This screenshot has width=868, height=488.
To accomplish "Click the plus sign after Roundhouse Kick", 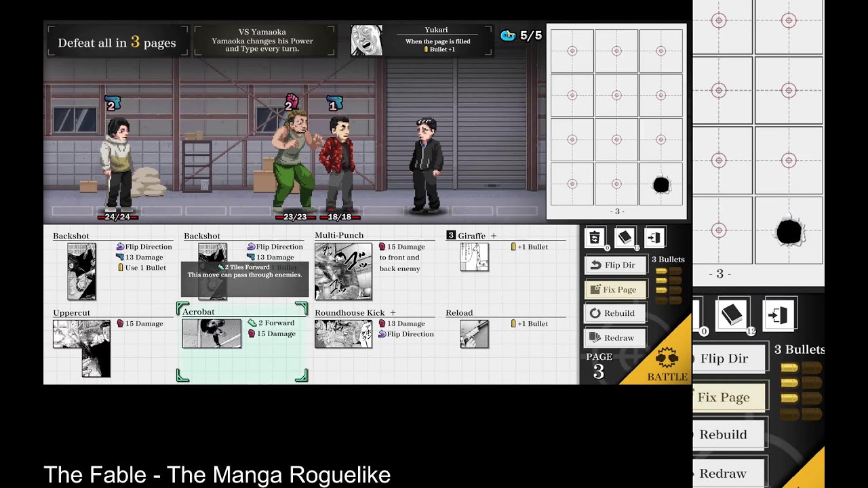I will (393, 312).
